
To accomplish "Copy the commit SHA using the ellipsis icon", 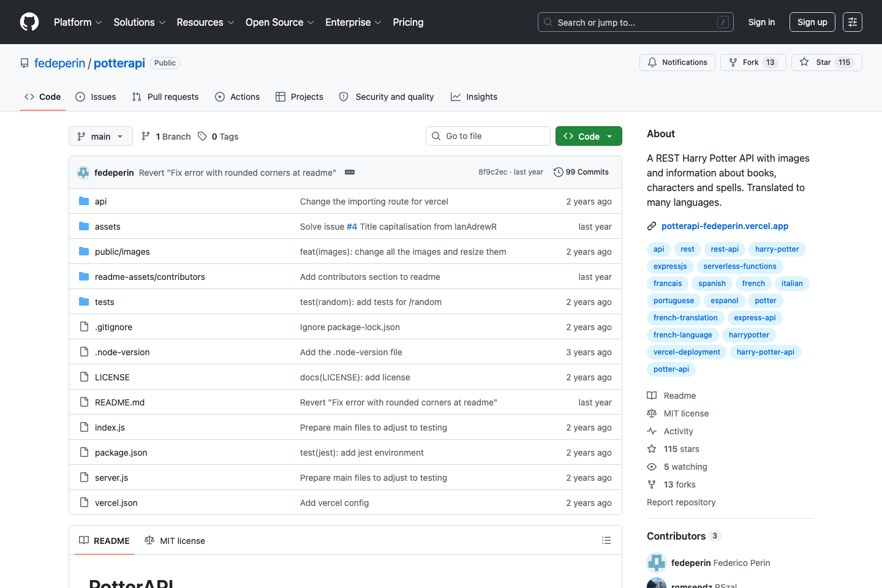I will tap(349, 172).
